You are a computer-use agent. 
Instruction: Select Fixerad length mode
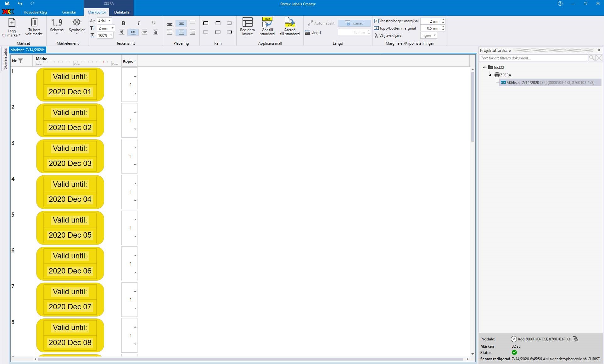tap(354, 23)
